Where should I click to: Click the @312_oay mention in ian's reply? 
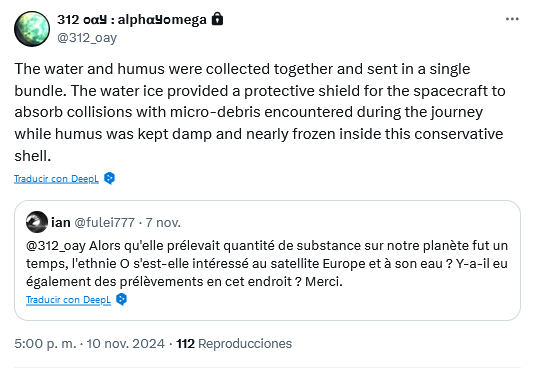[x=56, y=246]
